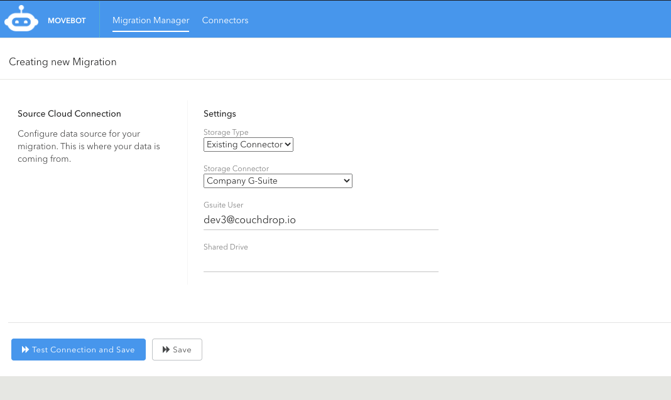Click the Storage Type label

point(226,132)
